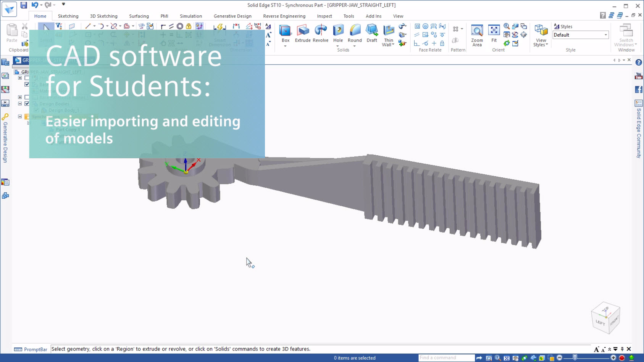Screen dimensions: 644x362
Task: Select the Extrude tool
Action: 302,34
